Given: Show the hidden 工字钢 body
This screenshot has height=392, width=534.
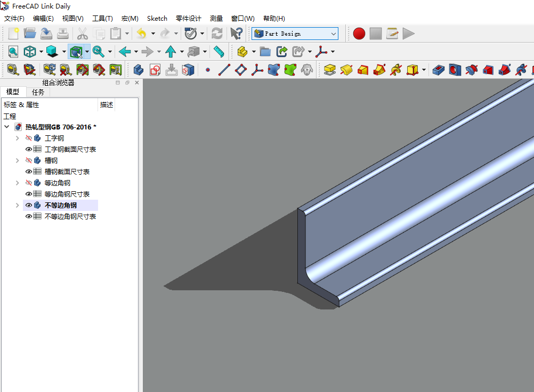Looking at the screenshot, I should click(x=29, y=138).
